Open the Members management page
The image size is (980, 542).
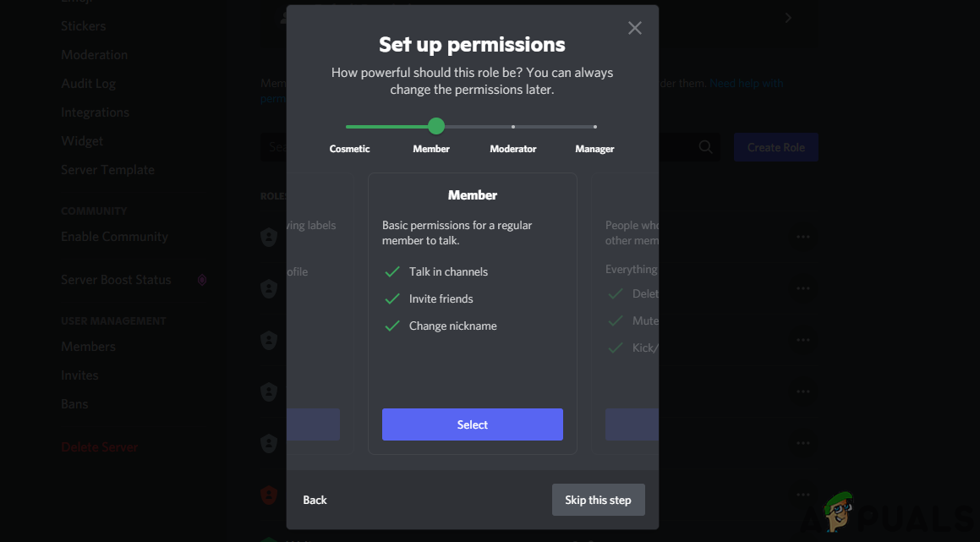click(x=88, y=347)
